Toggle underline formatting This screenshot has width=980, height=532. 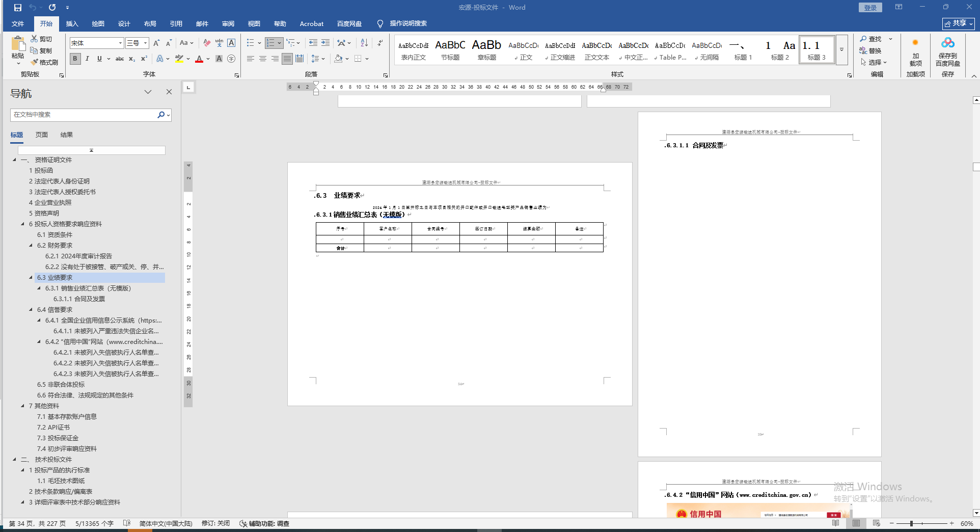tap(99, 59)
